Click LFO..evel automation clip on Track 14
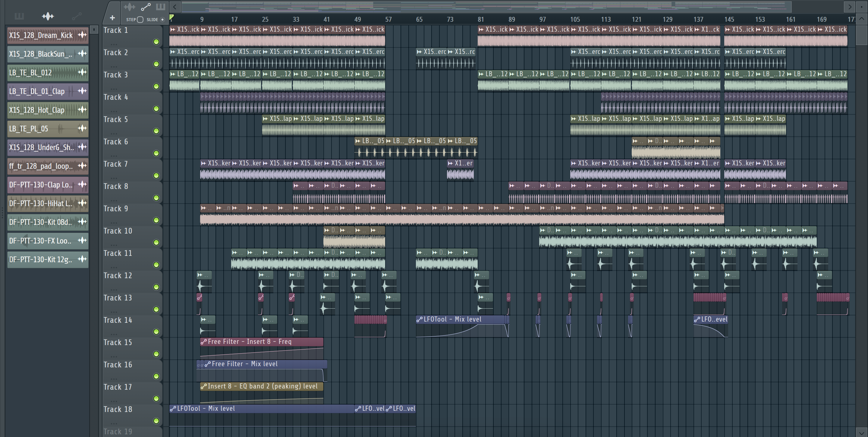868x437 pixels. click(x=711, y=326)
